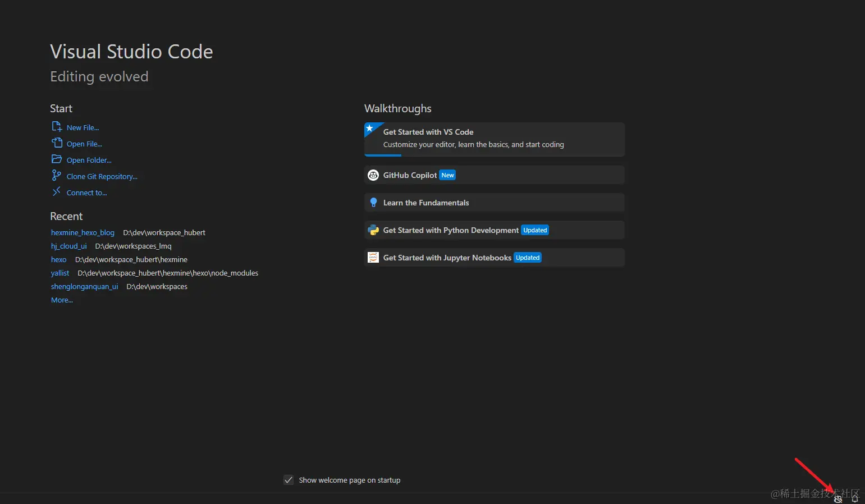Open Get Started with Jupyter Notebooks

pos(494,258)
